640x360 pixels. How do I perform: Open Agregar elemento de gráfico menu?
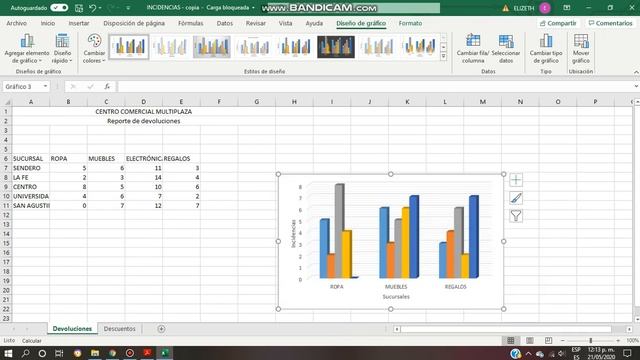[27, 49]
